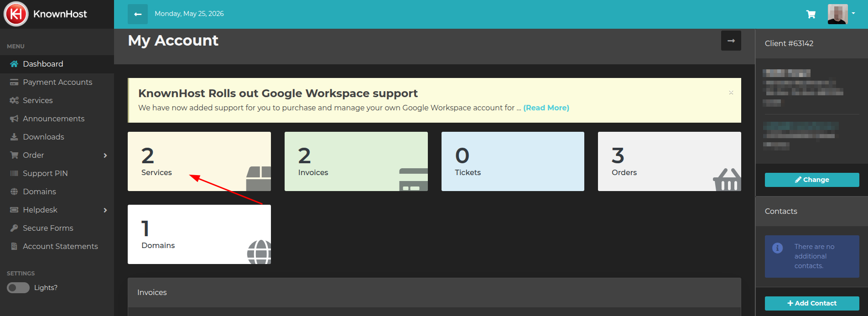The height and width of the screenshot is (316, 868).
Task: Click the Services gears icon
Action: point(14,100)
